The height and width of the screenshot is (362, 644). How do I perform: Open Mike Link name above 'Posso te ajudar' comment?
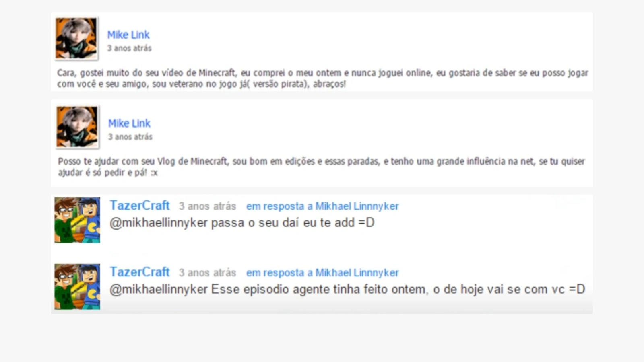pos(129,123)
